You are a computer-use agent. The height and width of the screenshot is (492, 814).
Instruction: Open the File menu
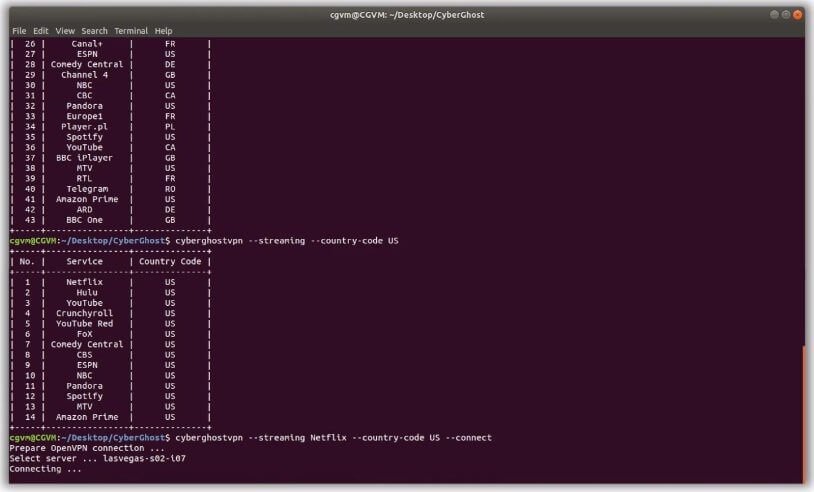tap(19, 31)
